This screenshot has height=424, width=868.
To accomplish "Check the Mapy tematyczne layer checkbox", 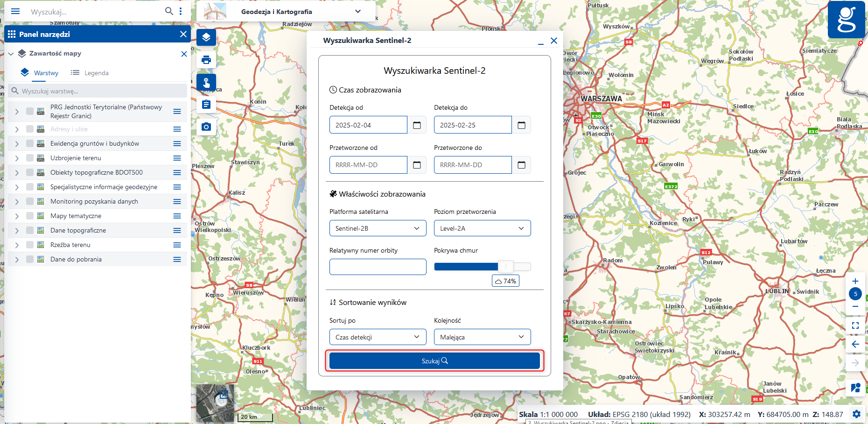I will tap(30, 216).
